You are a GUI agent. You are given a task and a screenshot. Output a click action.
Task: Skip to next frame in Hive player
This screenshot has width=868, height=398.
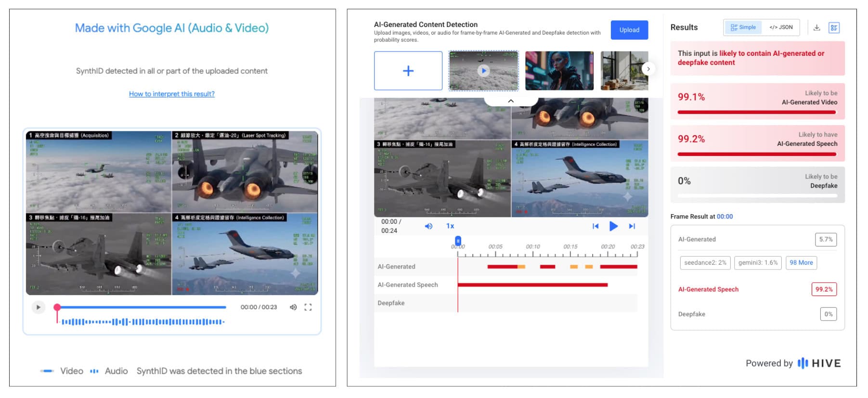pos(632,226)
